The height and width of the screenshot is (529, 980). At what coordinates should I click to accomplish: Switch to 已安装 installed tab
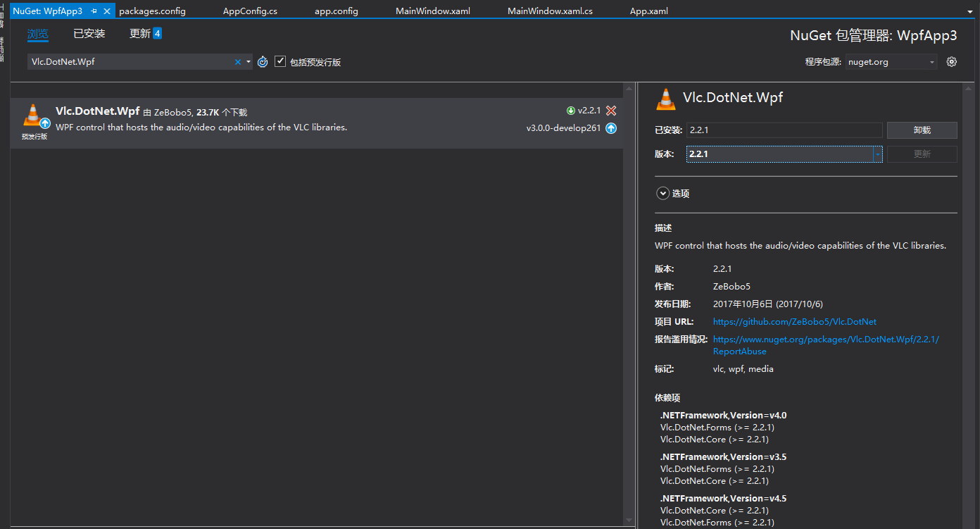coord(89,34)
